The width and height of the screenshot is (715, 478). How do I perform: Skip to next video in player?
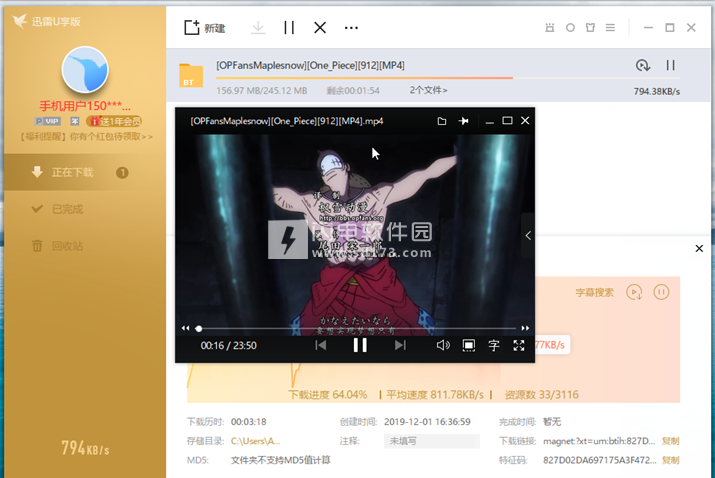click(x=400, y=345)
